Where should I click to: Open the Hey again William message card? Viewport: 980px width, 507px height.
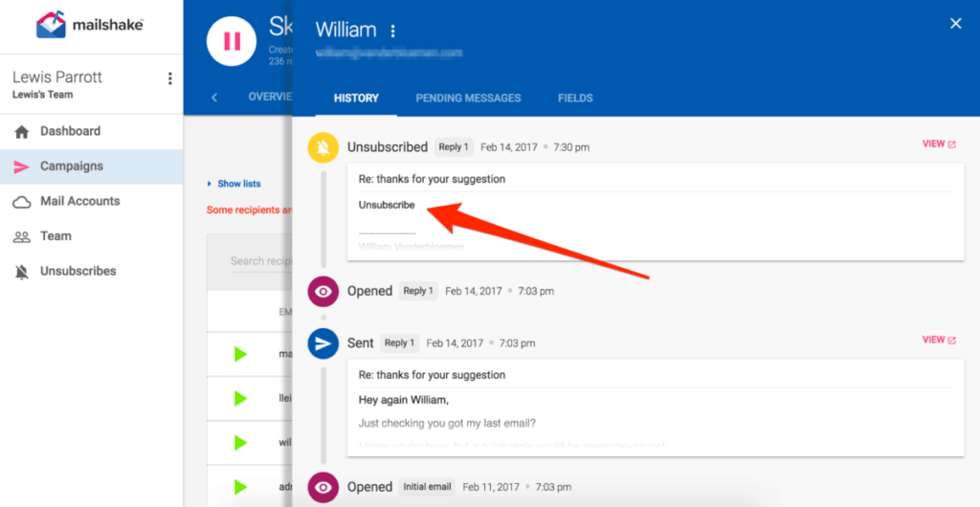point(656,408)
